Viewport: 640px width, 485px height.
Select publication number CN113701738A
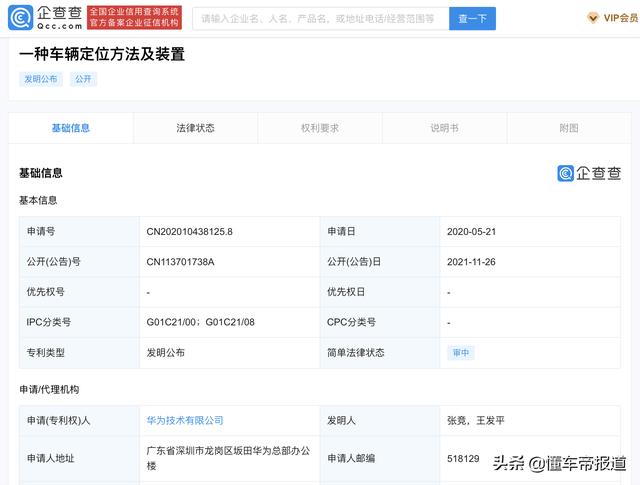coord(180,262)
